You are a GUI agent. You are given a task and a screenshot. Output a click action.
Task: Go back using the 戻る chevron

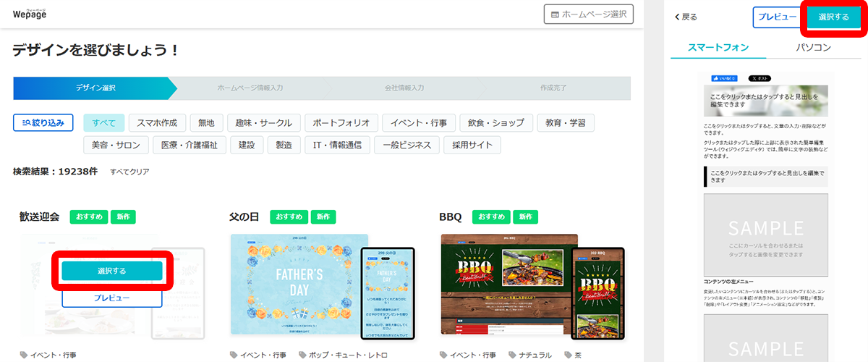(x=686, y=17)
